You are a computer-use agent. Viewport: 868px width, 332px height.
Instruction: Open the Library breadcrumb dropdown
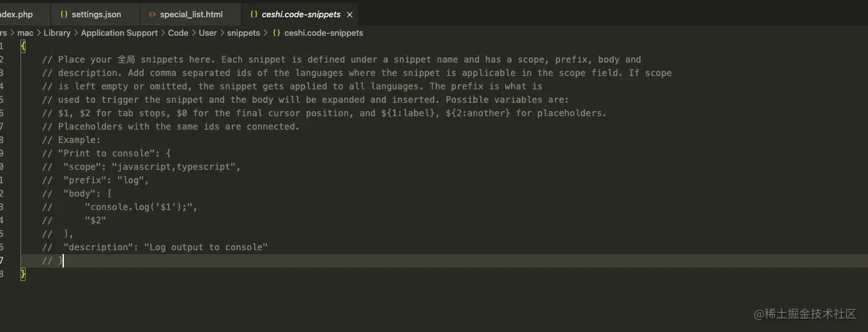[57, 33]
